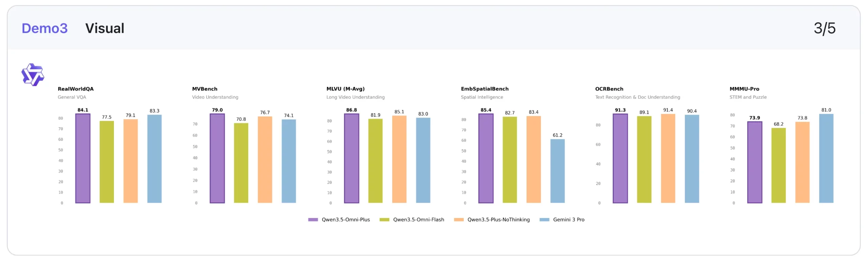Click the 79.0 purple bar in MVBench

point(217,158)
